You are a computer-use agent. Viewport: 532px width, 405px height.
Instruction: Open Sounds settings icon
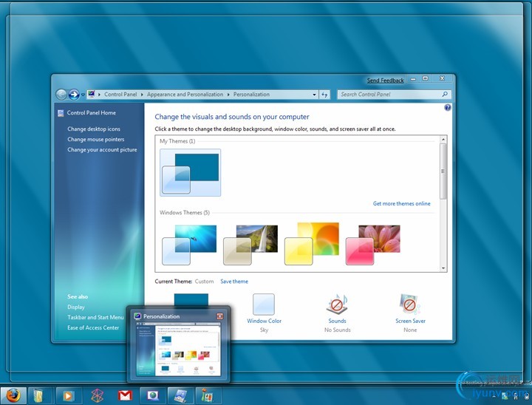[x=337, y=304]
